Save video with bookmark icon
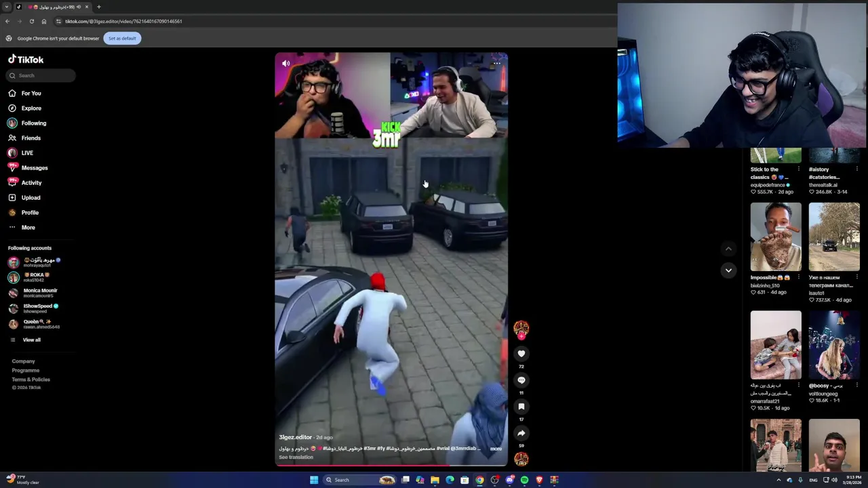Viewport: 868px width, 488px height. pyautogui.click(x=521, y=406)
